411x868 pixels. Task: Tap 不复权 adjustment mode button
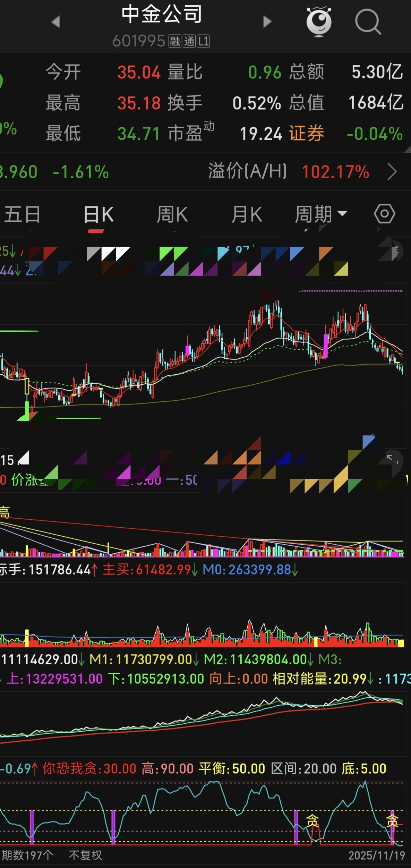point(85,855)
